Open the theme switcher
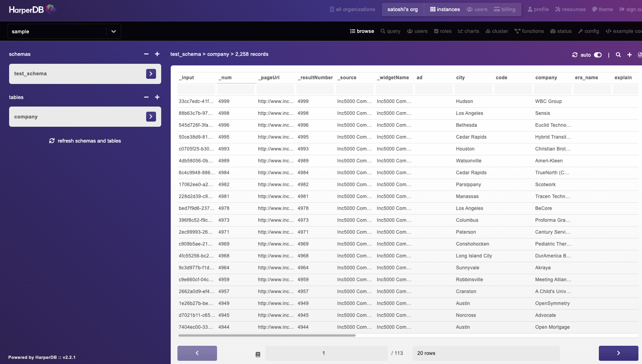Image resolution: width=642 pixels, height=364 pixels. point(602,10)
